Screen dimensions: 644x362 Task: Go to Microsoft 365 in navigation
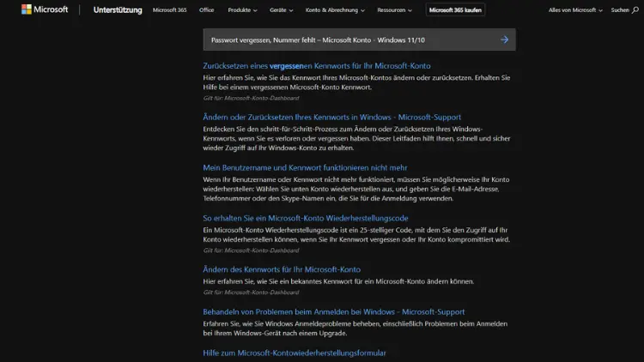(170, 9)
